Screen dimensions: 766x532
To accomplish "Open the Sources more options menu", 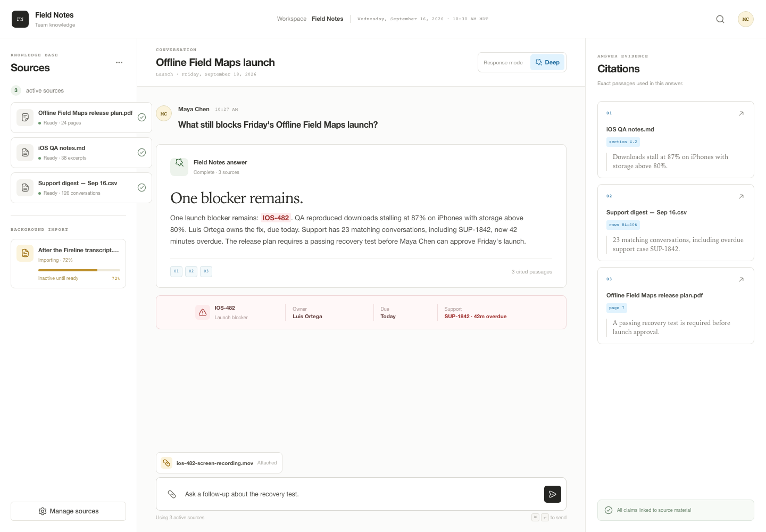I will (119, 62).
